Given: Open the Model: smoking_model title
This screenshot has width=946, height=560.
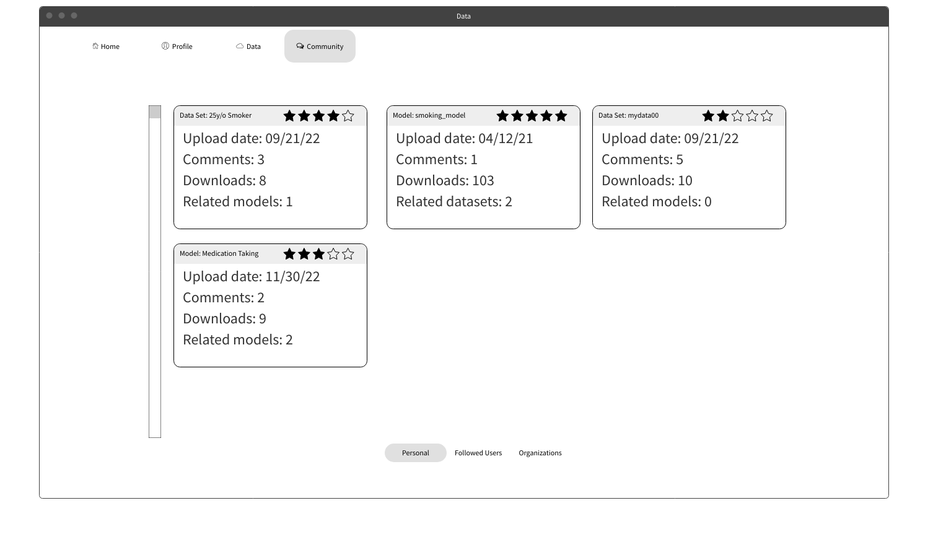Looking at the screenshot, I should pyautogui.click(x=429, y=115).
